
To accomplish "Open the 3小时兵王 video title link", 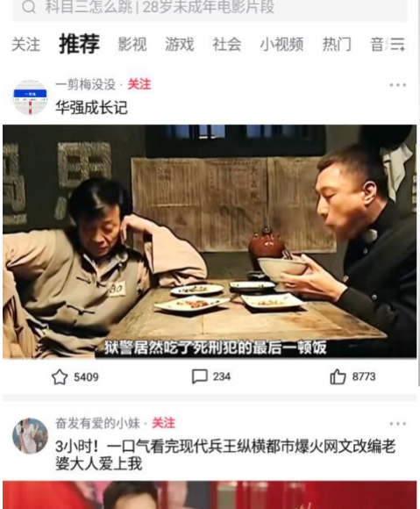I will tap(225, 455).
